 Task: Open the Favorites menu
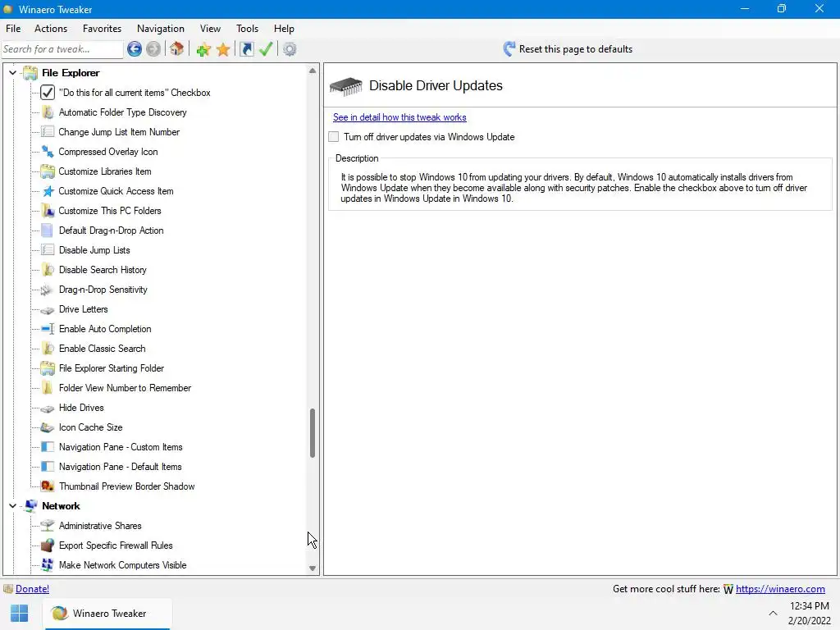point(102,29)
